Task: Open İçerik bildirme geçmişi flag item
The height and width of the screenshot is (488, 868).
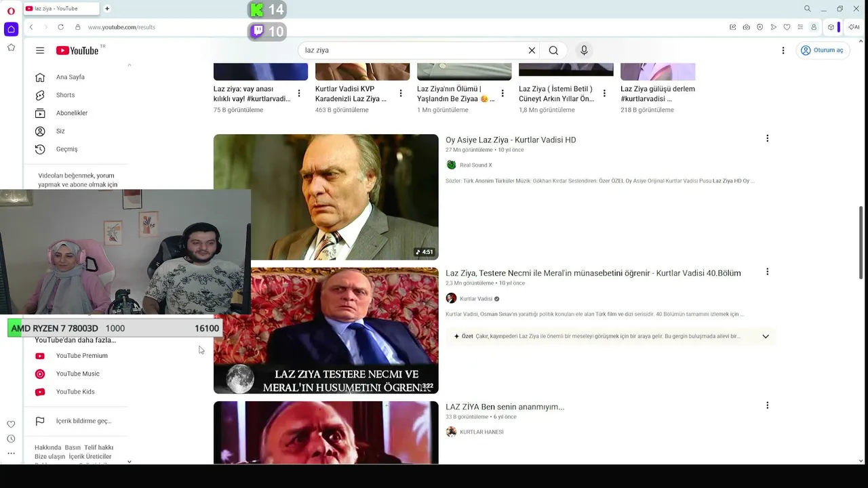Action: tap(76, 421)
